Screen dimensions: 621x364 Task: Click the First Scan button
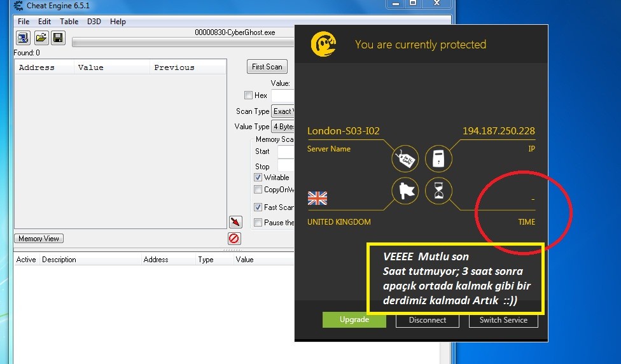click(x=267, y=67)
